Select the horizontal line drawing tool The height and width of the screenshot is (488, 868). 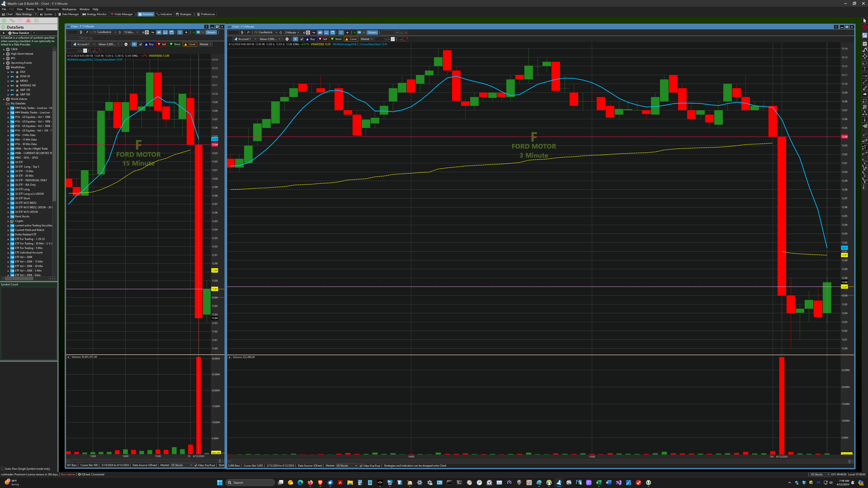(x=865, y=76)
